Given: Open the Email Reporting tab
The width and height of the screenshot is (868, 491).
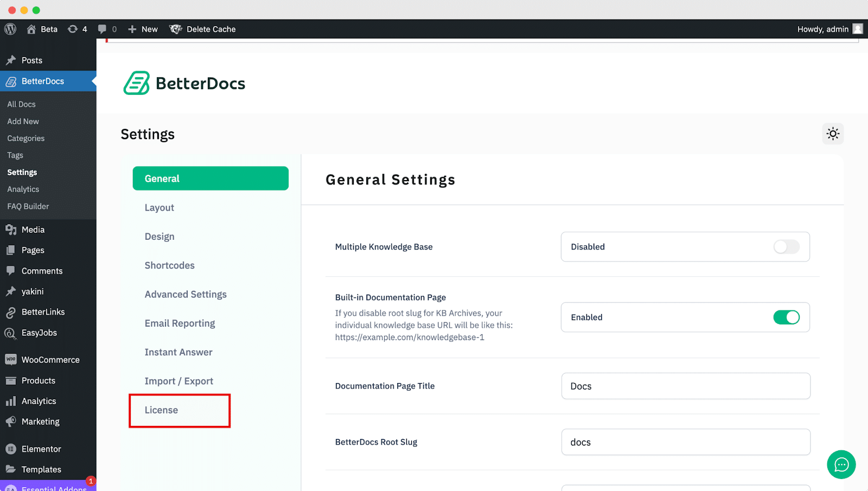Looking at the screenshot, I should tap(180, 323).
